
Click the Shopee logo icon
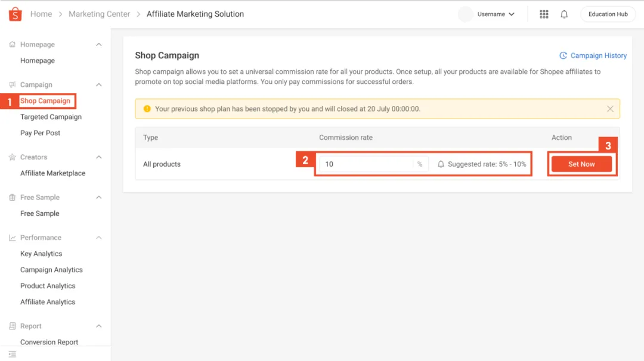[15, 14]
